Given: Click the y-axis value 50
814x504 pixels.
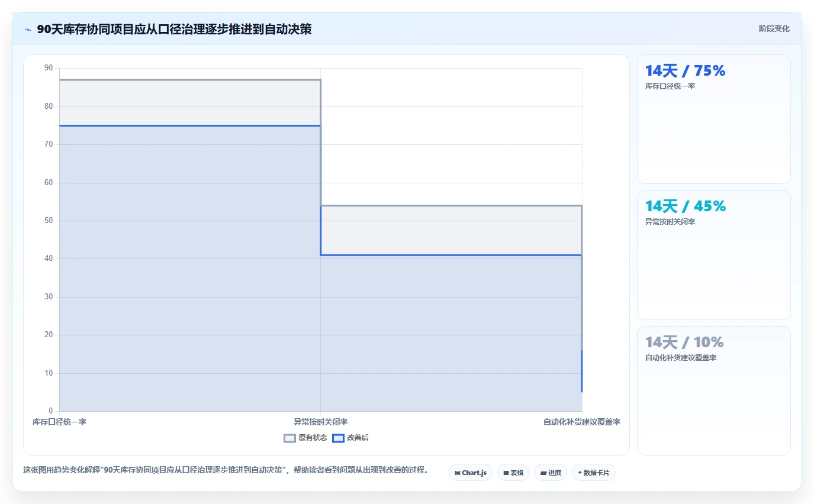Looking at the screenshot, I should 49,221.
